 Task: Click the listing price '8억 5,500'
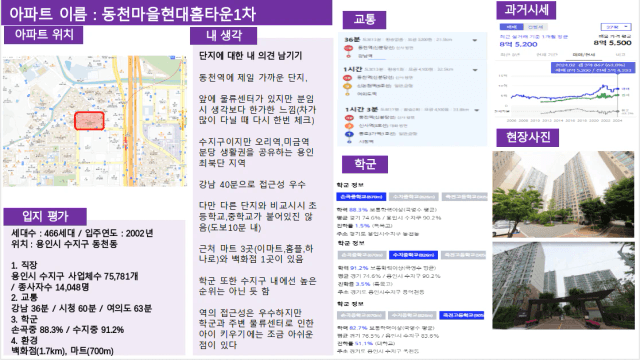click(613, 42)
